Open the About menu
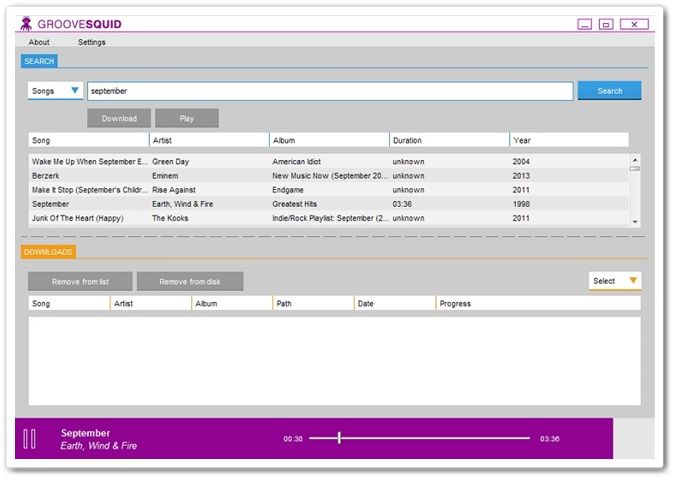The width and height of the screenshot is (676, 480). pos(39,42)
